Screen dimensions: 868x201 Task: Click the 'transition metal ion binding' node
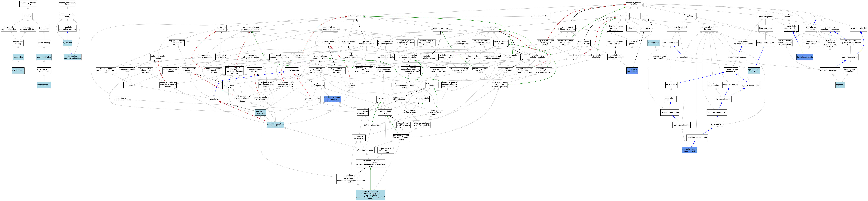point(44,71)
